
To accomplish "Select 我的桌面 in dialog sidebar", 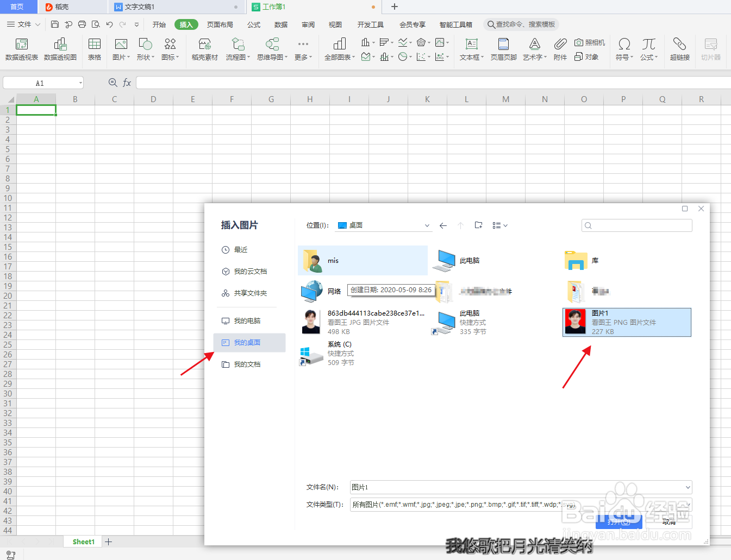I will tap(249, 343).
